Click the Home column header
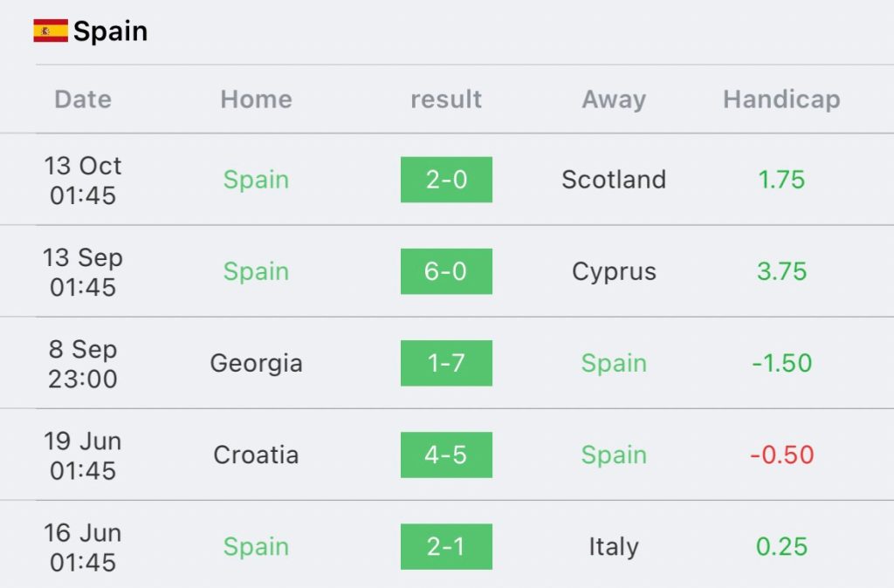Image resolution: width=894 pixels, height=588 pixels. click(257, 99)
